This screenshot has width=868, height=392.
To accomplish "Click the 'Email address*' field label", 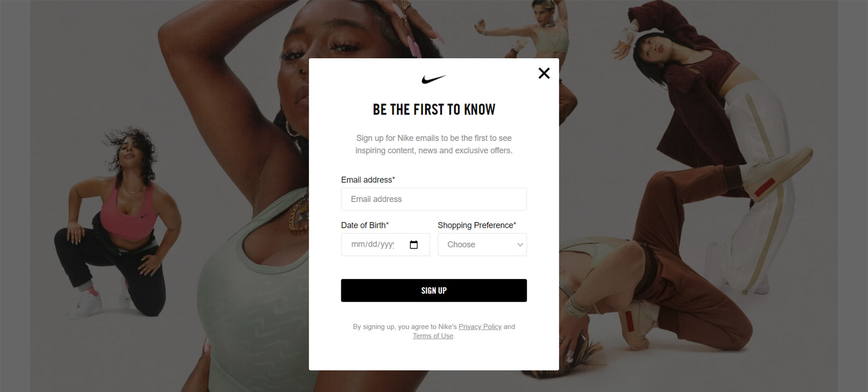I will point(368,179).
